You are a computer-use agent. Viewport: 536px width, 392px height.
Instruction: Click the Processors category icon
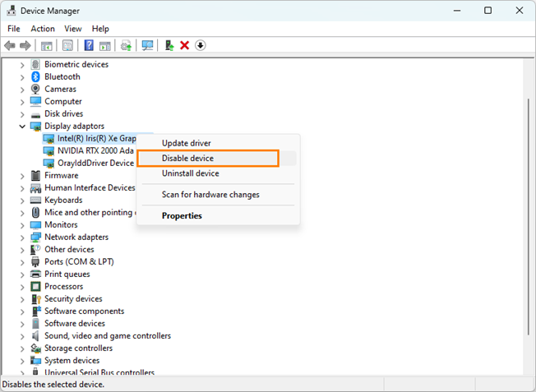(35, 286)
